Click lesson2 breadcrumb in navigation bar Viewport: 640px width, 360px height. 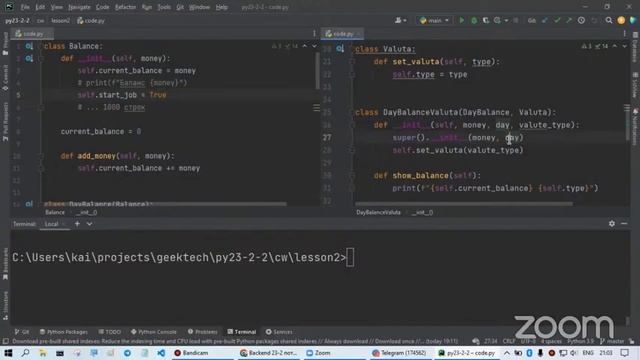60,20
